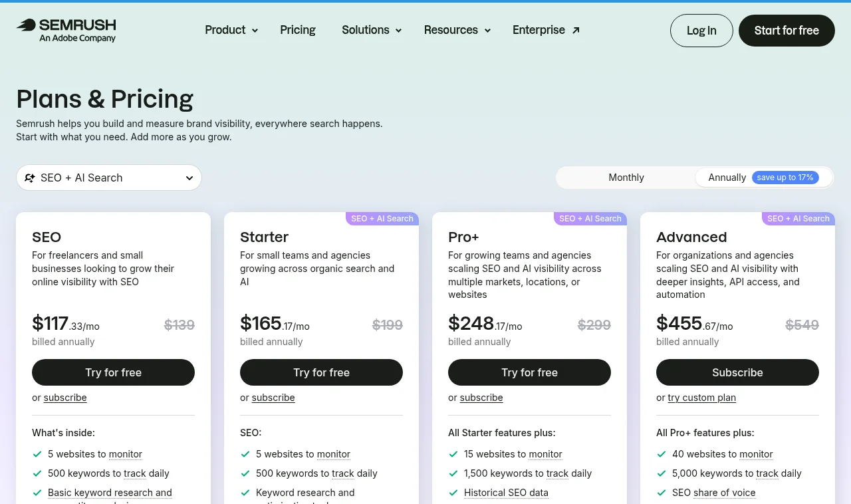This screenshot has height=504, width=851.
Task: Click Try for free on SEO plan
Action: point(113,372)
